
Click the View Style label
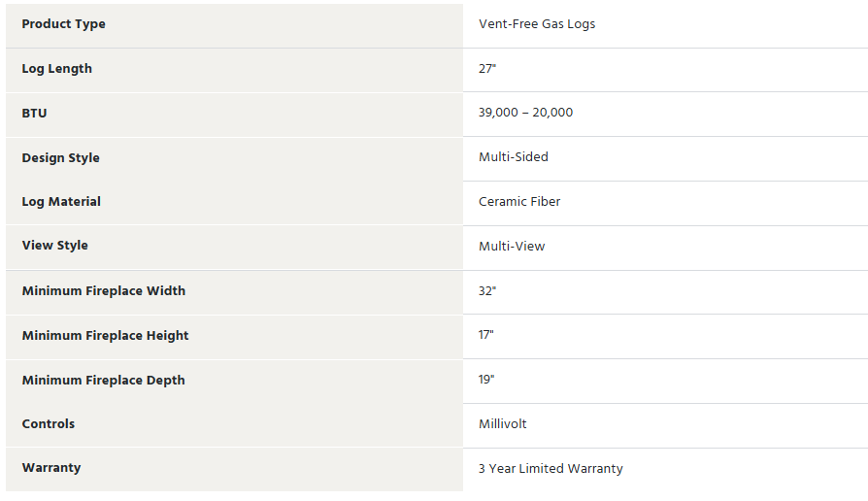click(54, 246)
